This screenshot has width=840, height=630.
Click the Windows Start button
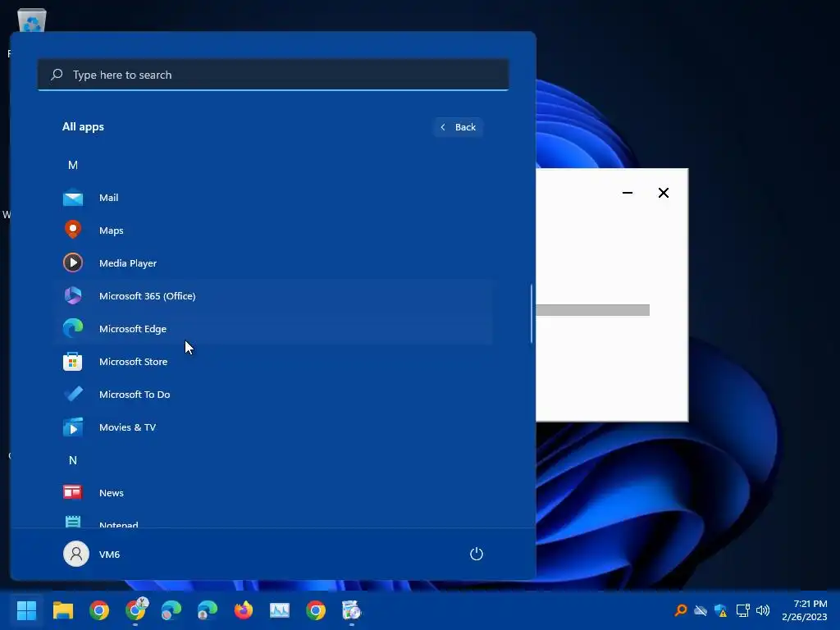pos(26,609)
